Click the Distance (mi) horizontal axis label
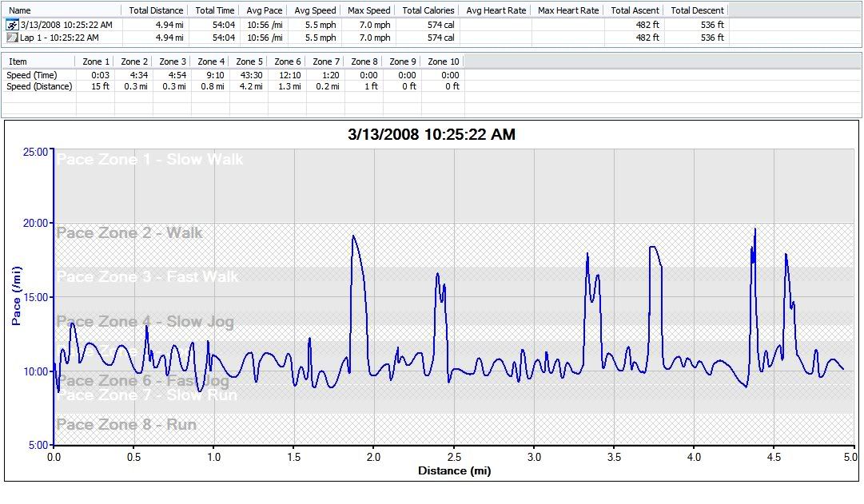This screenshot has width=864, height=504. [454, 471]
